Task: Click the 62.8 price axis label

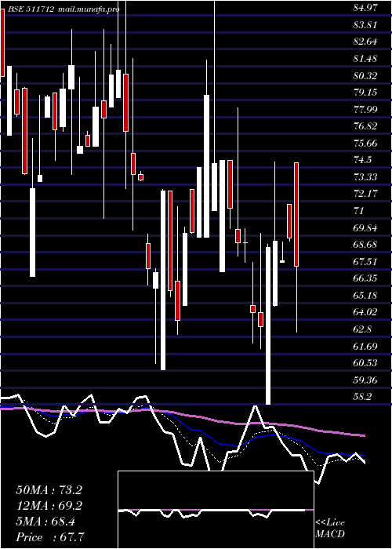Action: click(362, 329)
